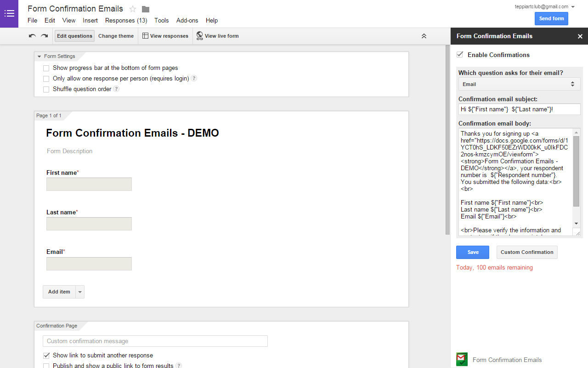Screen dimensions: 588x368
Task: Open the Add-ons menu
Action: pyautogui.click(x=187, y=20)
